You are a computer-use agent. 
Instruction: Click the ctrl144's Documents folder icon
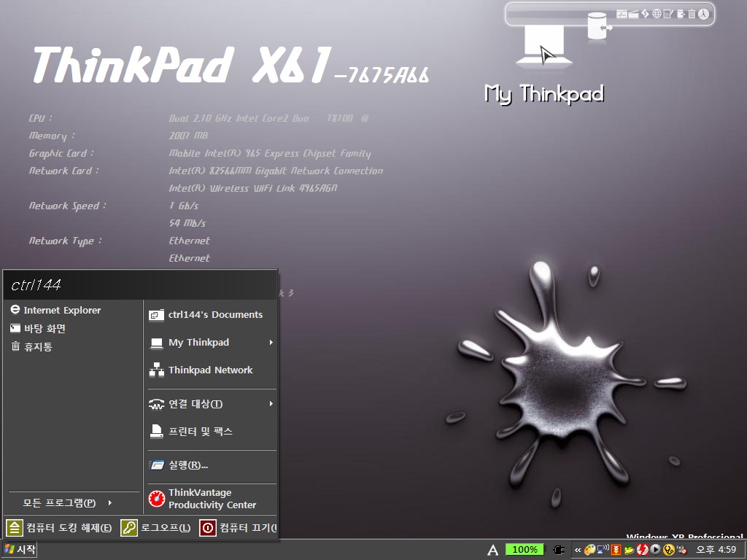coord(156,315)
